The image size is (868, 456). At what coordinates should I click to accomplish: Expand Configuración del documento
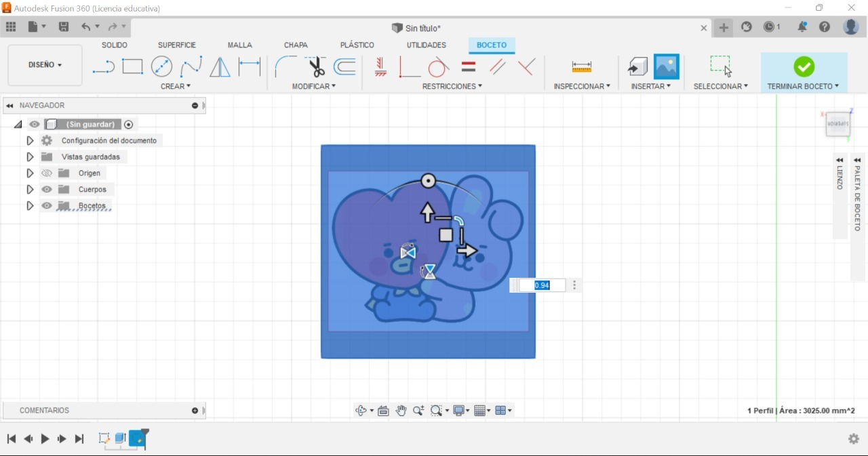tap(30, 141)
